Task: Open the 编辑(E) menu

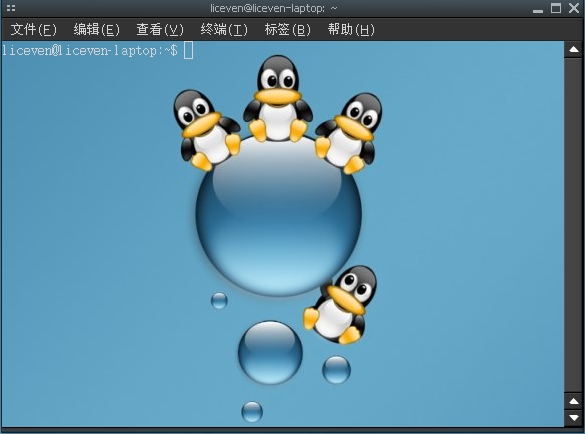Action: (x=97, y=29)
